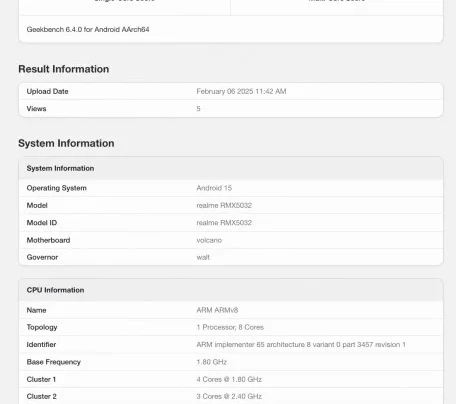Select the '1 Processor, 8 Cores' value

(x=230, y=327)
